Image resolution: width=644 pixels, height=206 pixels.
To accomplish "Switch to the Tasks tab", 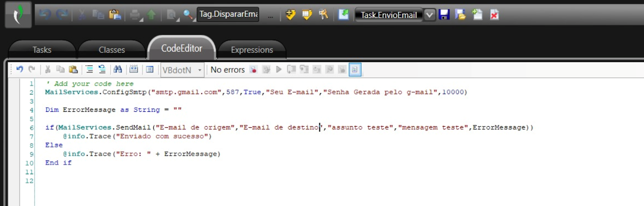I will [42, 50].
